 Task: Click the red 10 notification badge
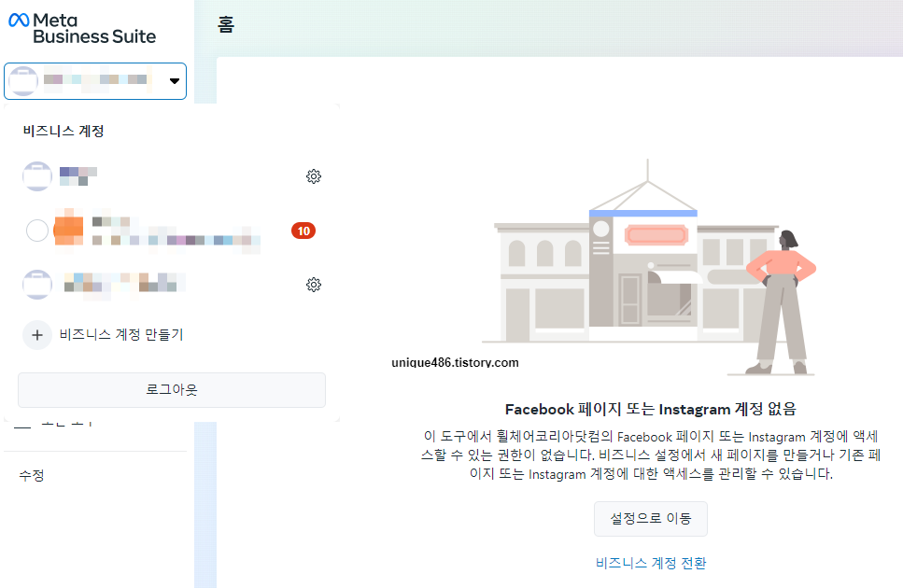coord(303,231)
